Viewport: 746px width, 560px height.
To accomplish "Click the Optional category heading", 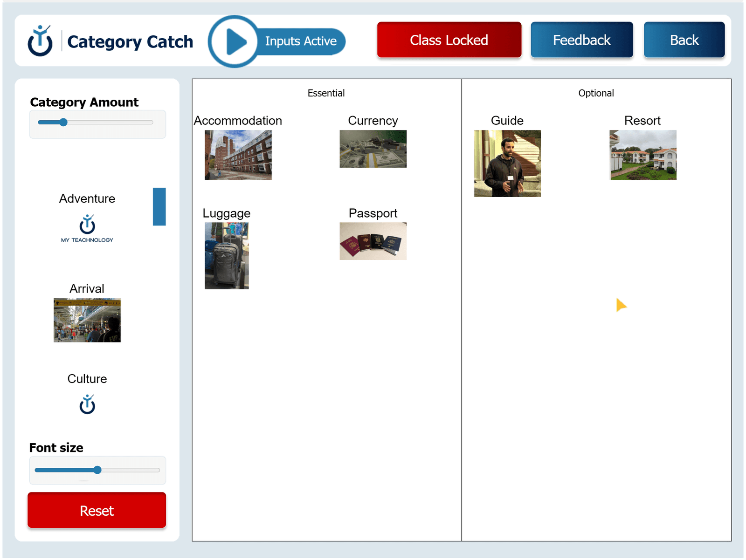I will click(596, 93).
